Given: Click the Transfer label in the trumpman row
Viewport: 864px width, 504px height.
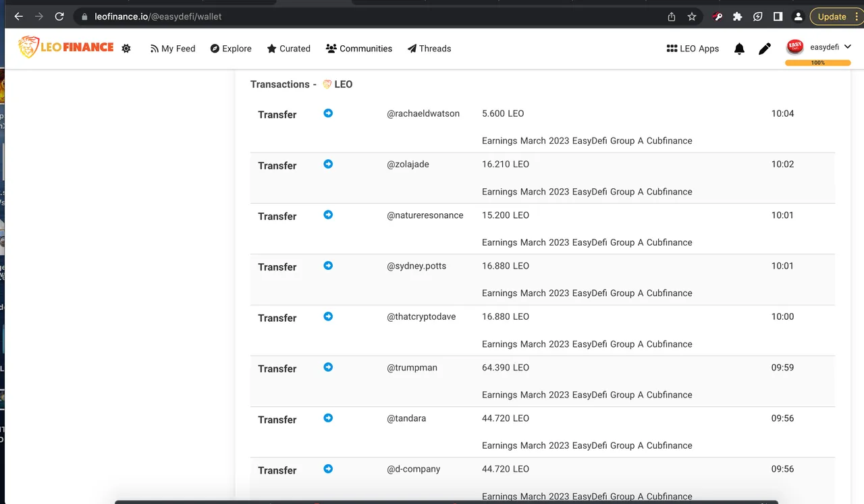Looking at the screenshot, I should [x=277, y=368].
